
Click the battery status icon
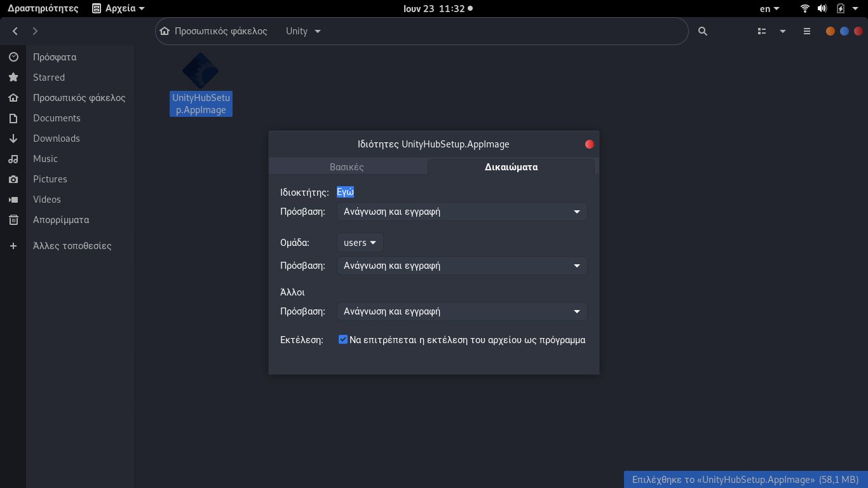[840, 8]
